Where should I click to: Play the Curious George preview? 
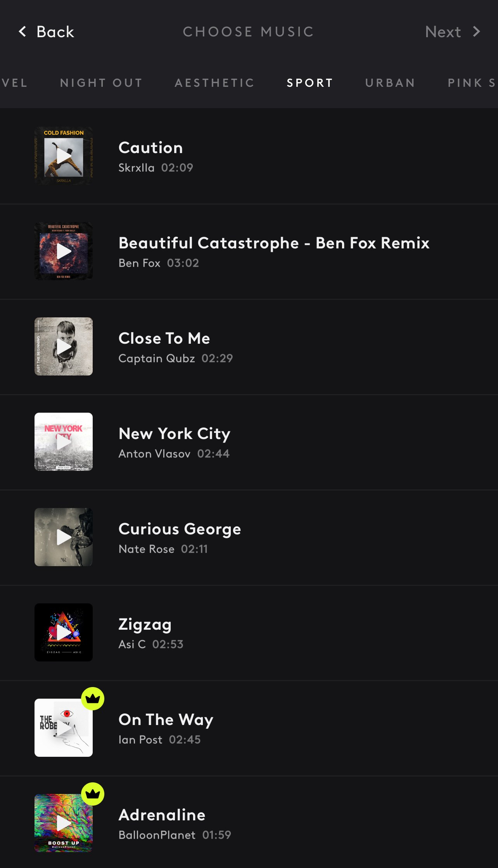coord(64,537)
